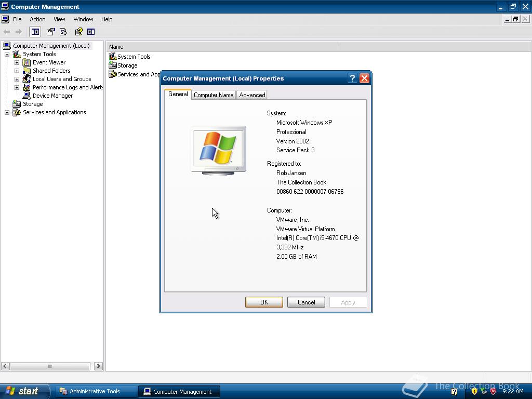The height and width of the screenshot is (399, 532).
Task: Expand the Event Viewer tree node
Action: click(17, 62)
